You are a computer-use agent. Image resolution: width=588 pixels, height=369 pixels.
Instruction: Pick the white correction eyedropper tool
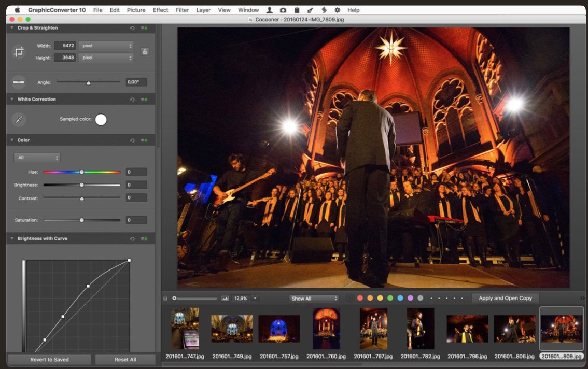click(x=19, y=120)
